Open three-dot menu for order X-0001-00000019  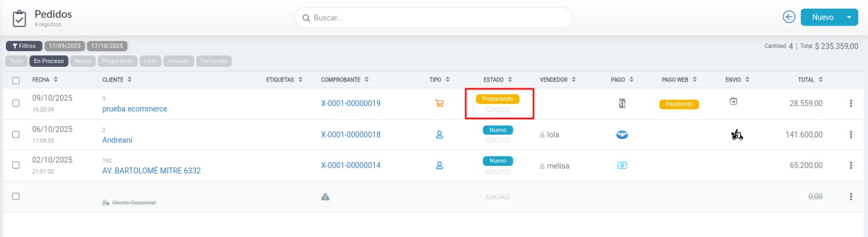coord(851,103)
